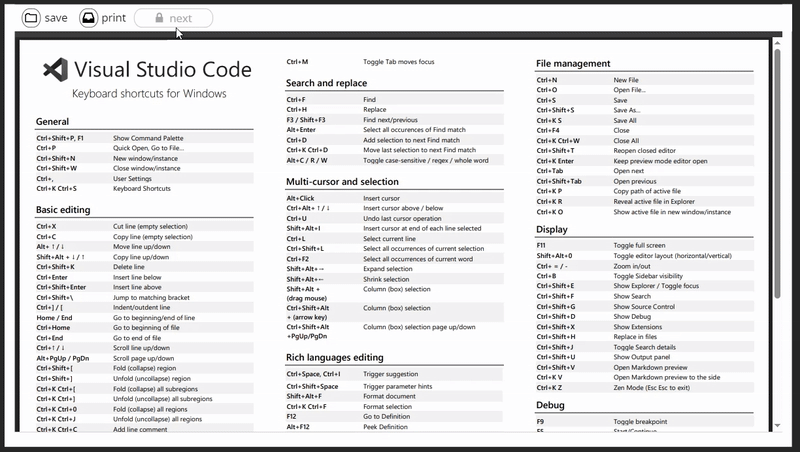800x452 pixels.
Task: Click the save folder icon
Action: 31,18
